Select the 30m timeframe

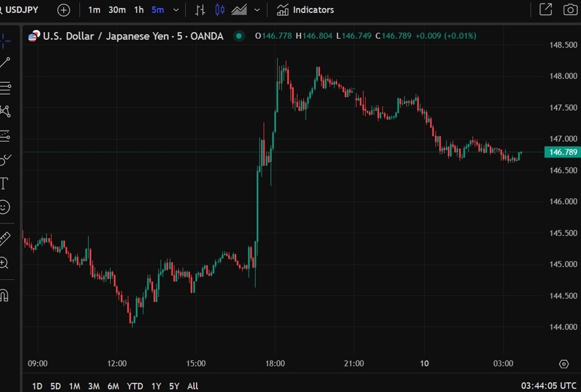tap(117, 10)
